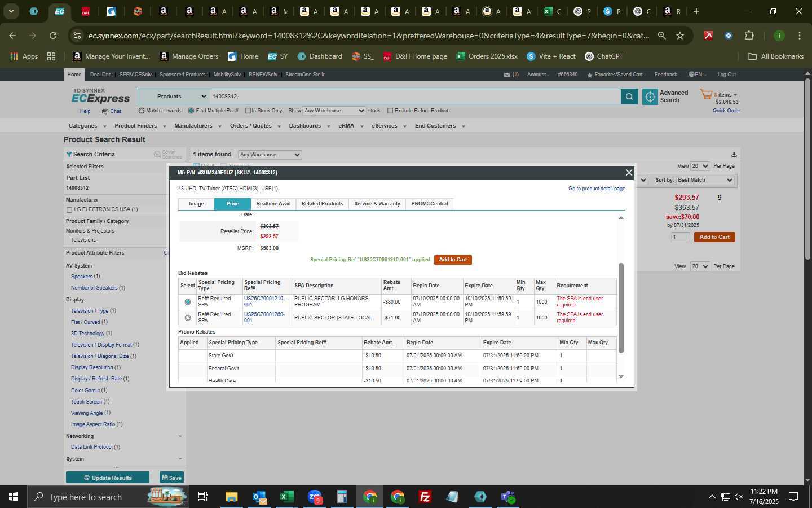Click popup vertical scrollbar thumb
This screenshot has width=812, height=508.
pyautogui.click(x=621, y=308)
